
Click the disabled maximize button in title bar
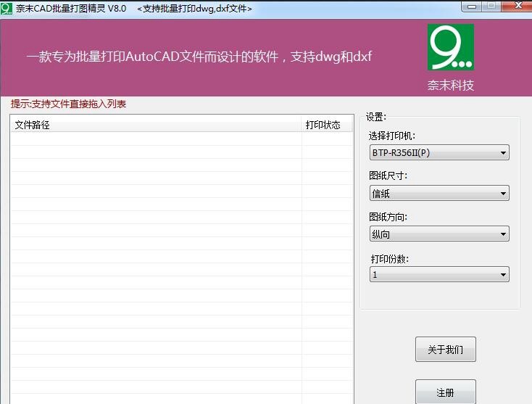(x=491, y=7)
